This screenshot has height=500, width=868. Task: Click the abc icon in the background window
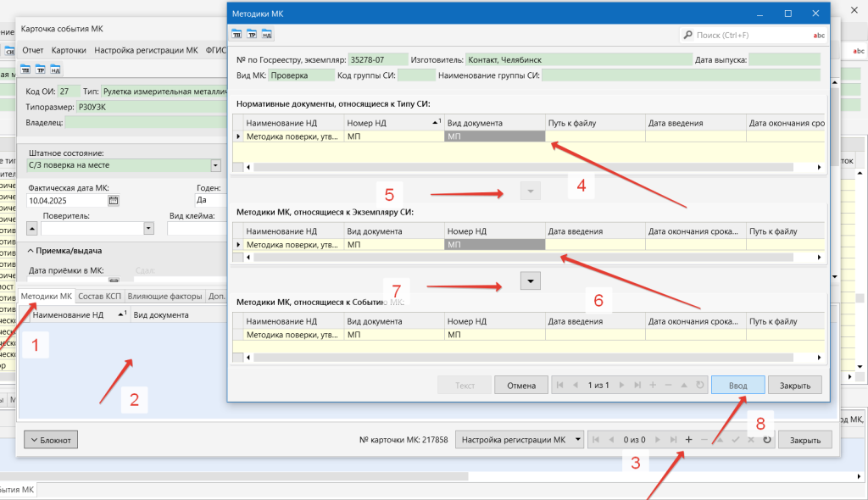pyautogui.click(x=859, y=51)
